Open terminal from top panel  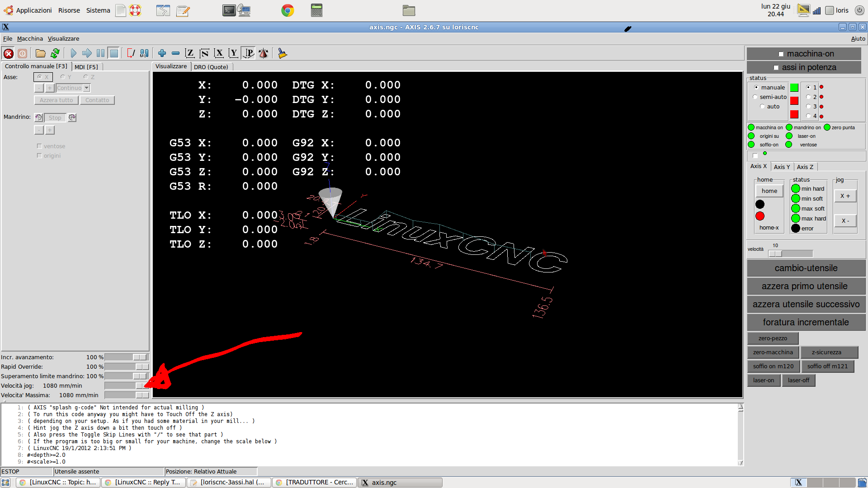pos(229,10)
